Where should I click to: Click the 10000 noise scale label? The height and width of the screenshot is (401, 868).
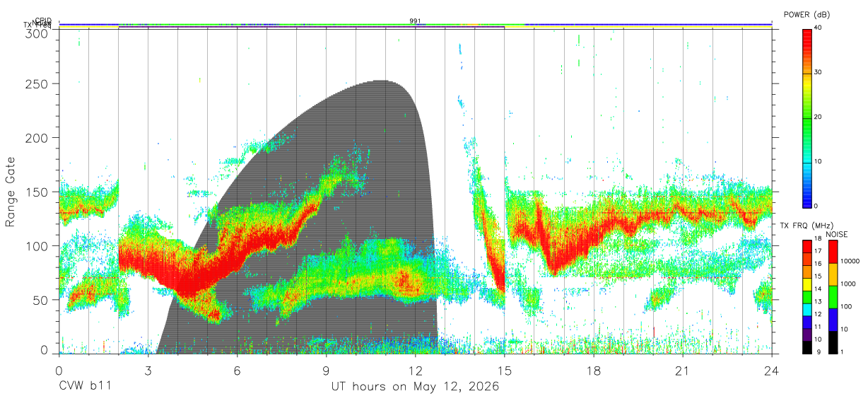pyautogui.click(x=851, y=261)
